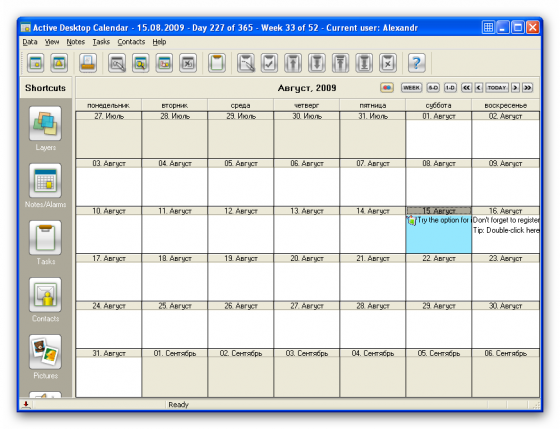Click the 'Try the option for' note
The width and height of the screenshot is (560, 429).
[x=443, y=220]
